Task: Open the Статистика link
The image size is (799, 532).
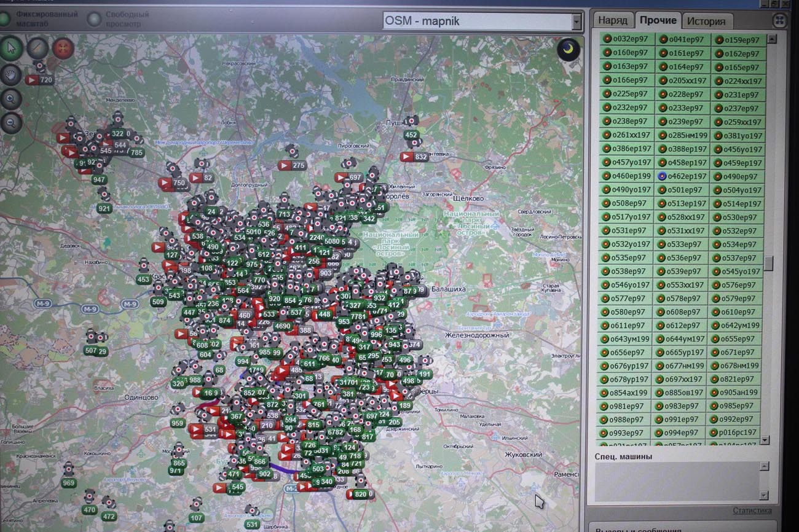Action: [x=752, y=510]
